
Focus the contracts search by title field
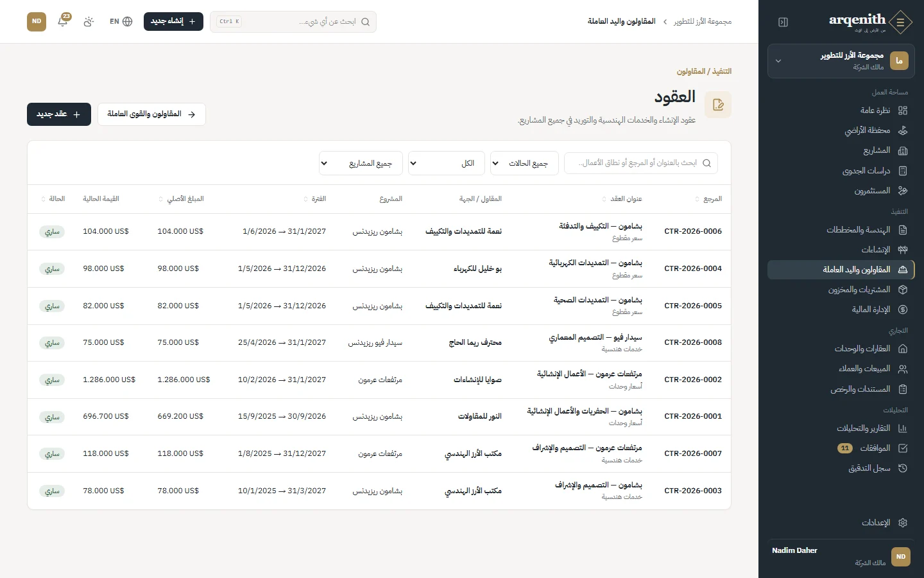[641, 163]
